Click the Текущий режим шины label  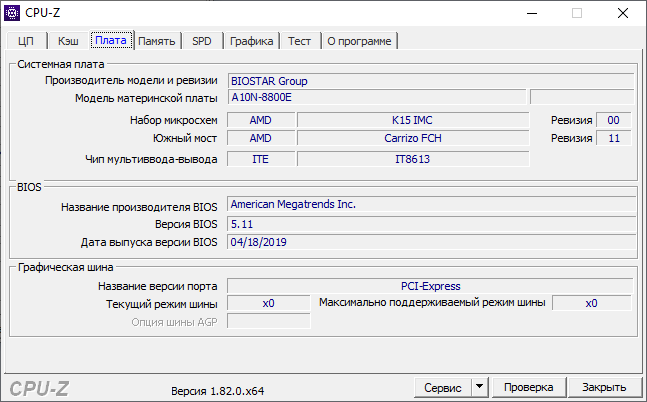click(x=162, y=304)
